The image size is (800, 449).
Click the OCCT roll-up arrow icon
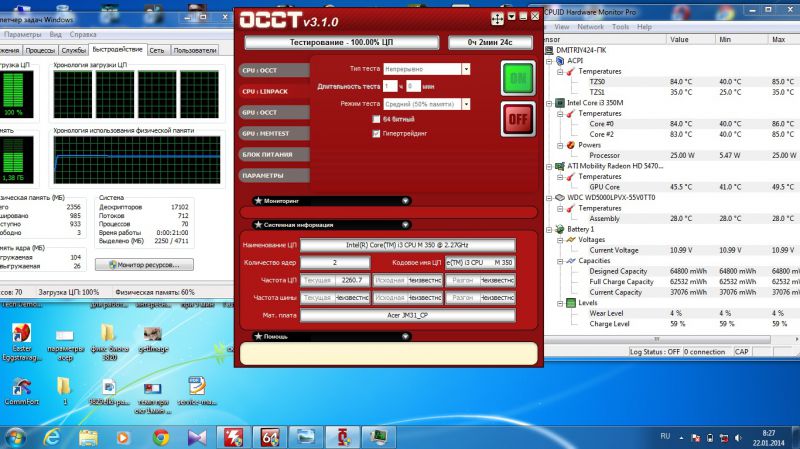[512, 17]
